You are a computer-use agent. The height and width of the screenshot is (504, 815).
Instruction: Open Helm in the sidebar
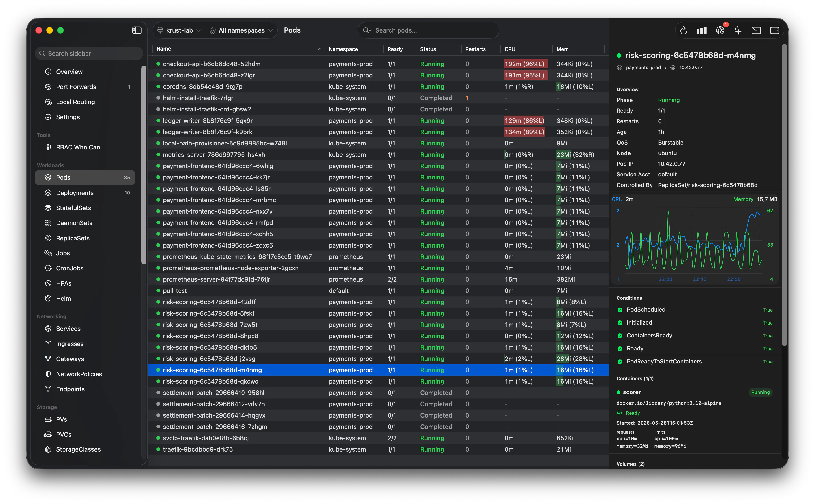(x=85, y=298)
